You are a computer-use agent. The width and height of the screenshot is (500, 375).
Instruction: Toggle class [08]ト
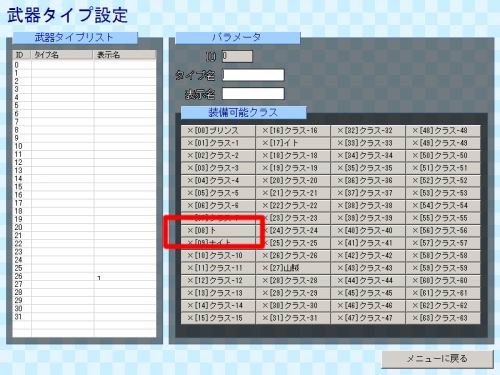point(218,231)
